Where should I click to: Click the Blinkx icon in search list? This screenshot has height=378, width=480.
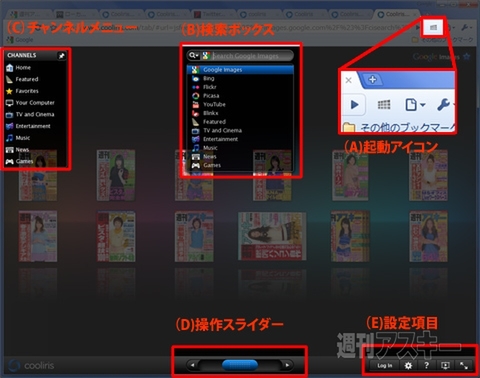tap(196, 113)
